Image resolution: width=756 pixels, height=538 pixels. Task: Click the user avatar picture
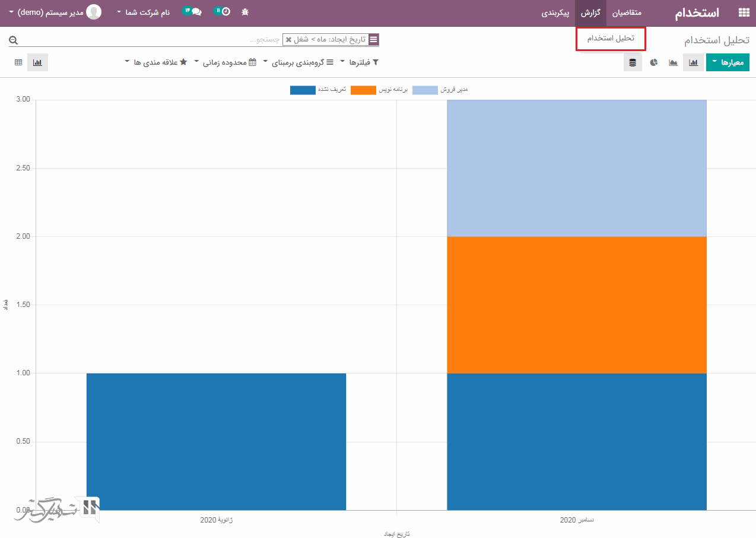(x=94, y=12)
